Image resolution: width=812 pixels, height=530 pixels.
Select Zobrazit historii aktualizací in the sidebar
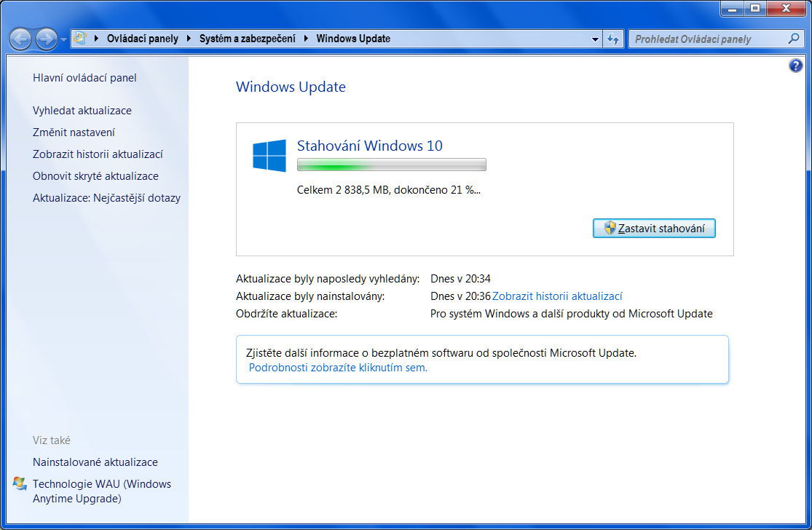pos(98,154)
